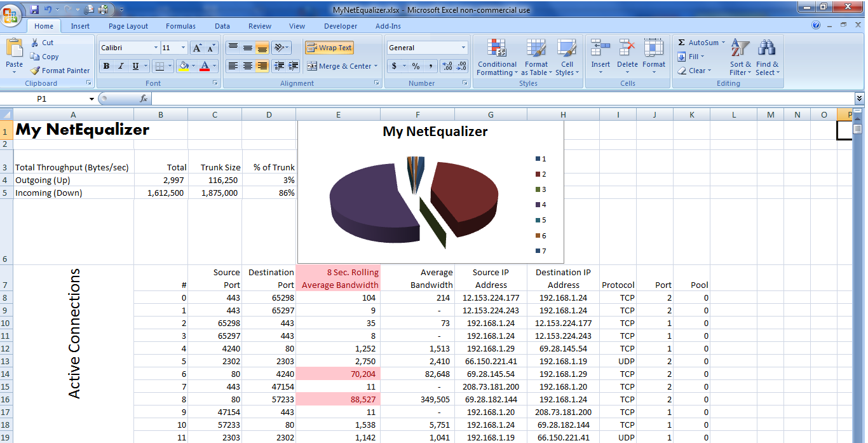This screenshot has width=868, height=443.
Task: Click the Increase Decimal icon
Action: pos(446,66)
